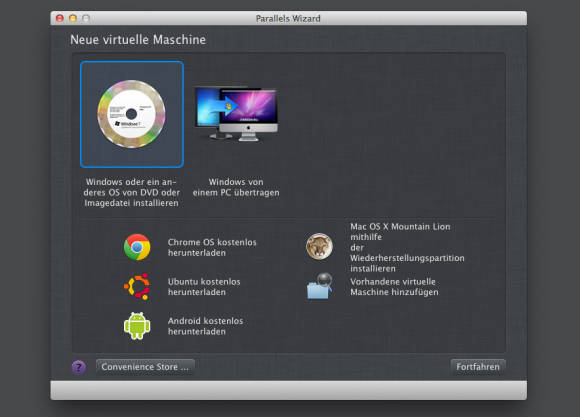The height and width of the screenshot is (417, 580).
Task: Click the Mountain Lion icon
Action: (319, 246)
